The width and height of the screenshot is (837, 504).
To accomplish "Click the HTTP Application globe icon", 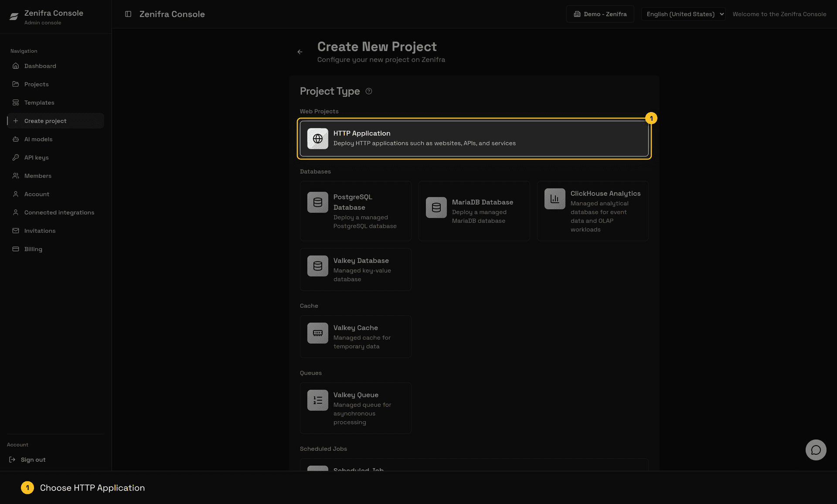I will click(x=318, y=139).
